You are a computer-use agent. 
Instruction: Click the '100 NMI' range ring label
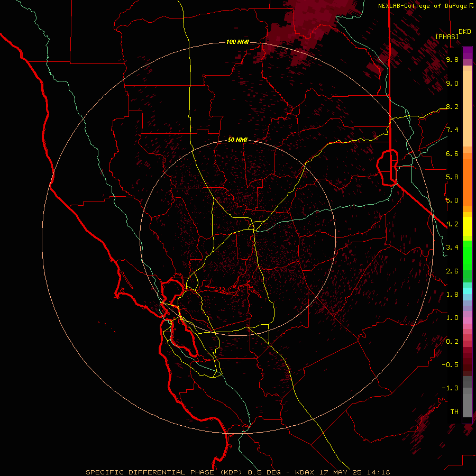tap(237, 42)
